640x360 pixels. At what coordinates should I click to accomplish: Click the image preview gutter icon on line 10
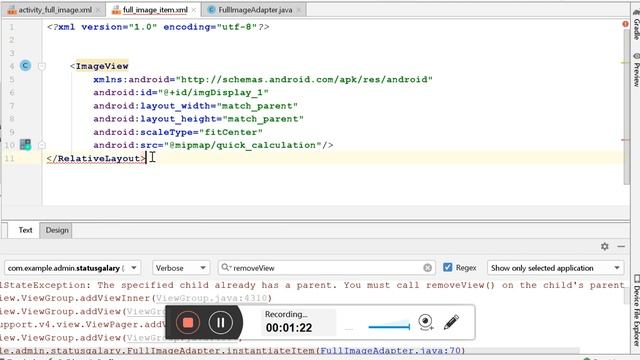[x=25, y=144]
